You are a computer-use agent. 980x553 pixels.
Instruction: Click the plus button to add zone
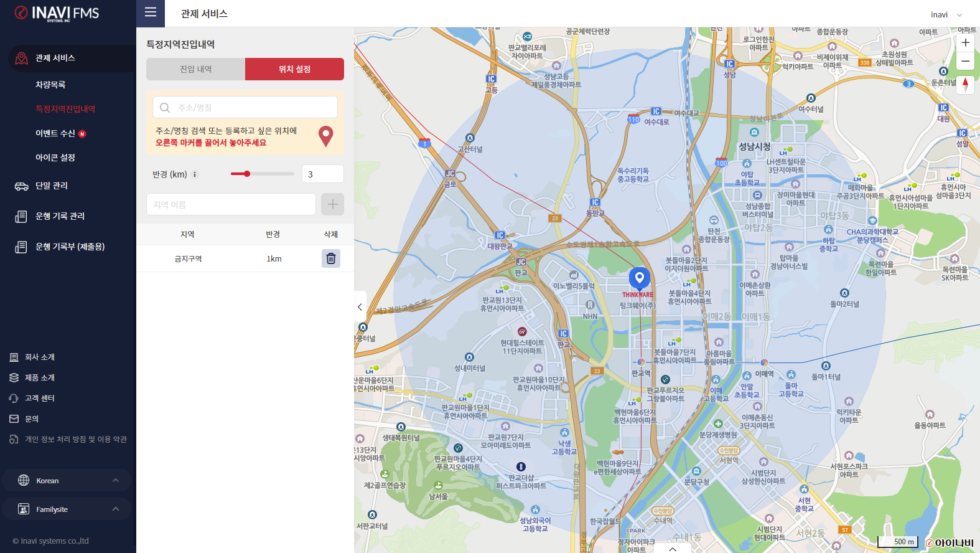[332, 204]
